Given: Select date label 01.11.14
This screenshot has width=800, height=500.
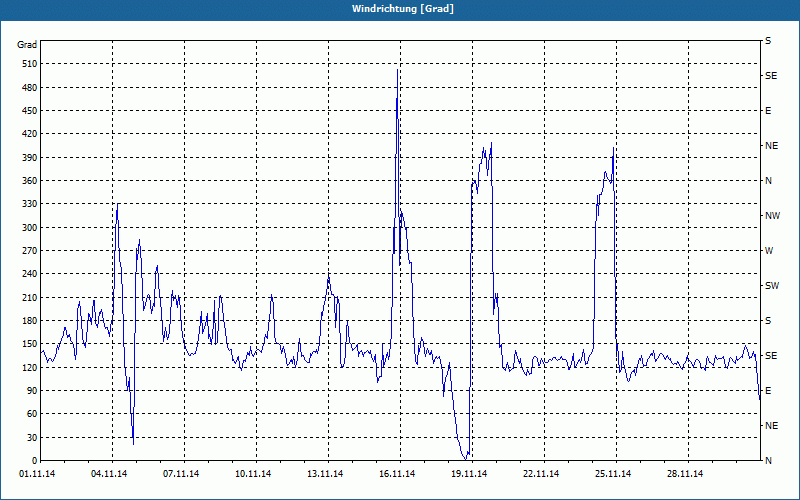Looking at the screenshot, I should (37, 474).
